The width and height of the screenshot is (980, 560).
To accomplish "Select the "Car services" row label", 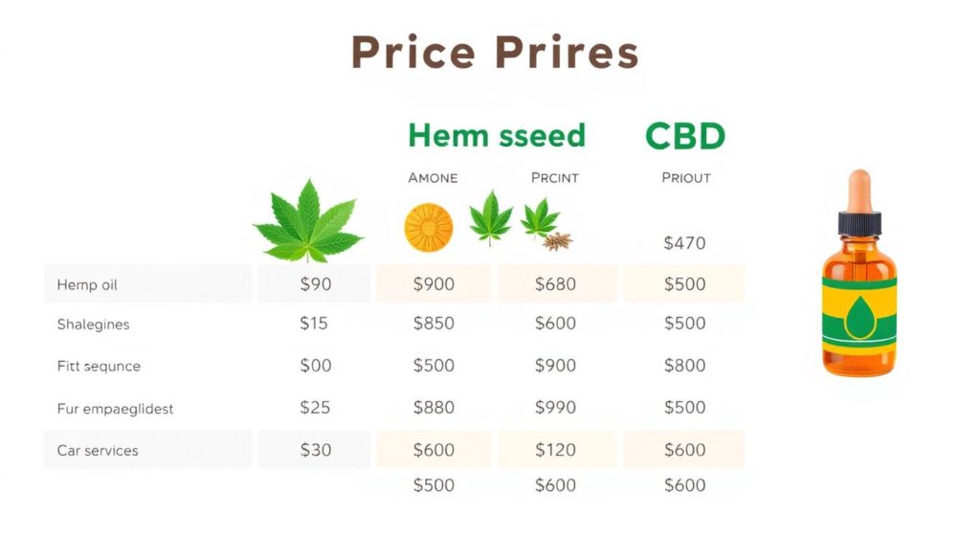I will 98,451.
